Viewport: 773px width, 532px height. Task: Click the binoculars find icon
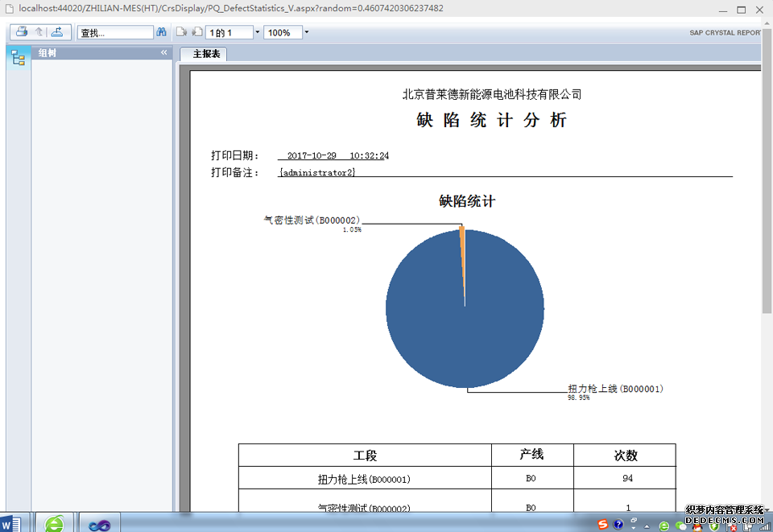point(161,32)
